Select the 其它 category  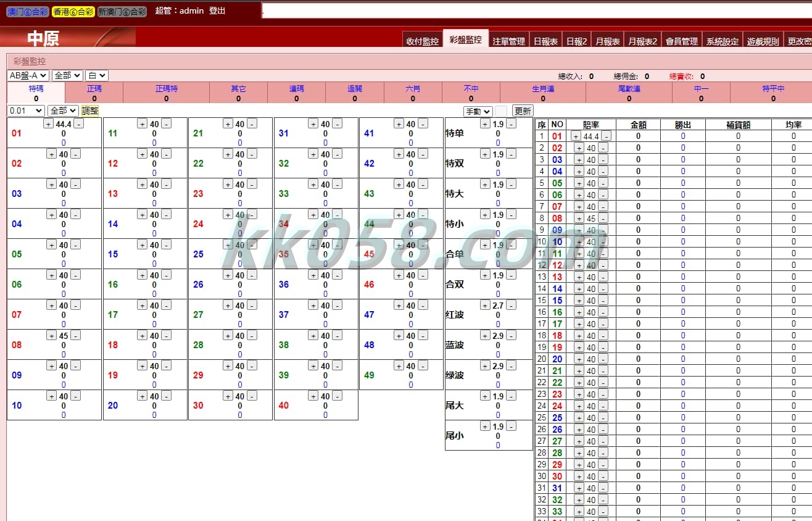239,89
